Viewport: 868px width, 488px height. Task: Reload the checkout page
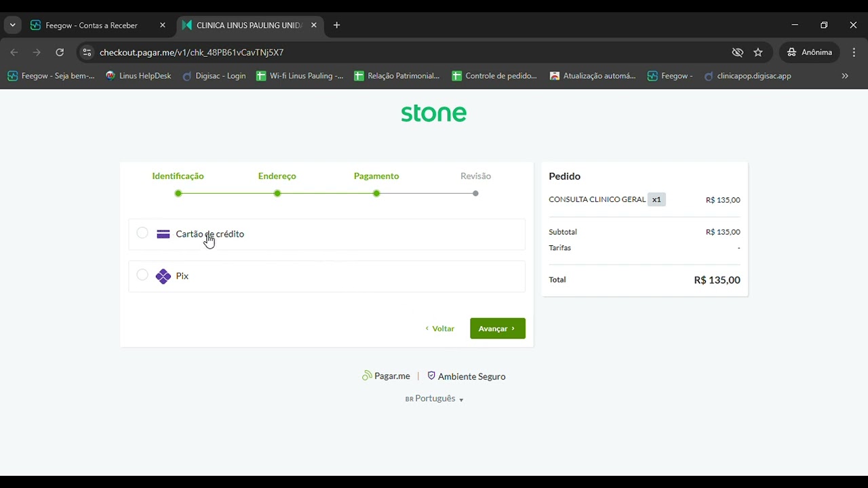pos(60,52)
